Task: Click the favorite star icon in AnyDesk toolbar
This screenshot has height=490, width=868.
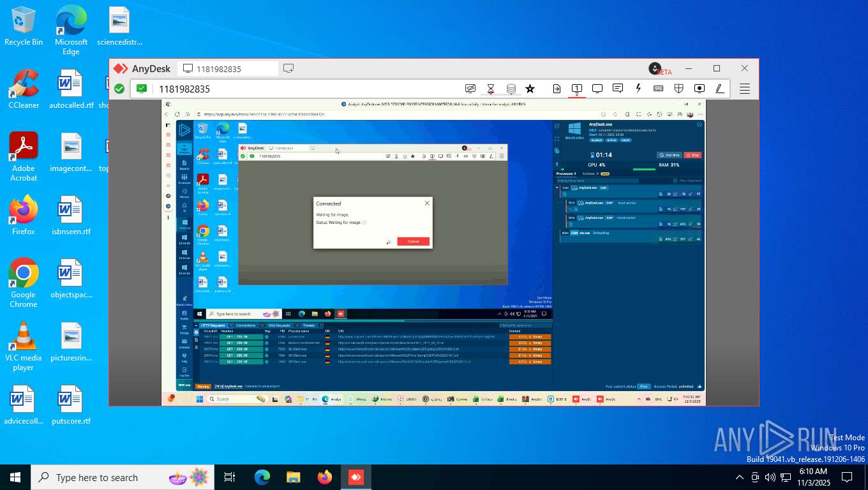Action: [x=530, y=89]
